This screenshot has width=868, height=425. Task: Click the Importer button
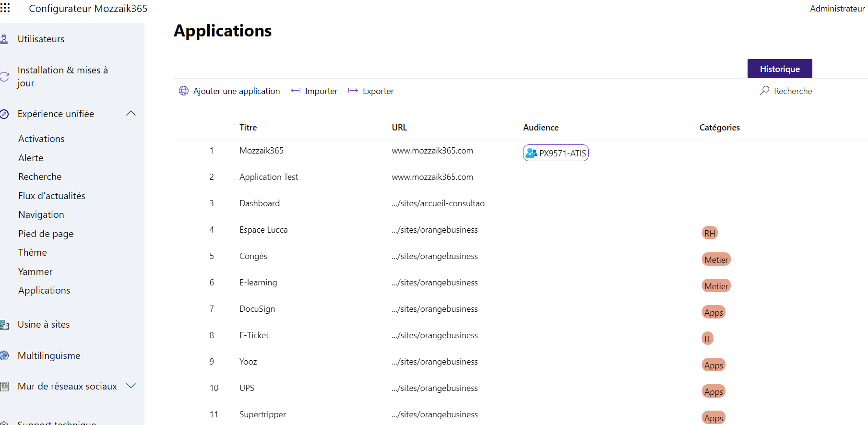tap(314, 91)
